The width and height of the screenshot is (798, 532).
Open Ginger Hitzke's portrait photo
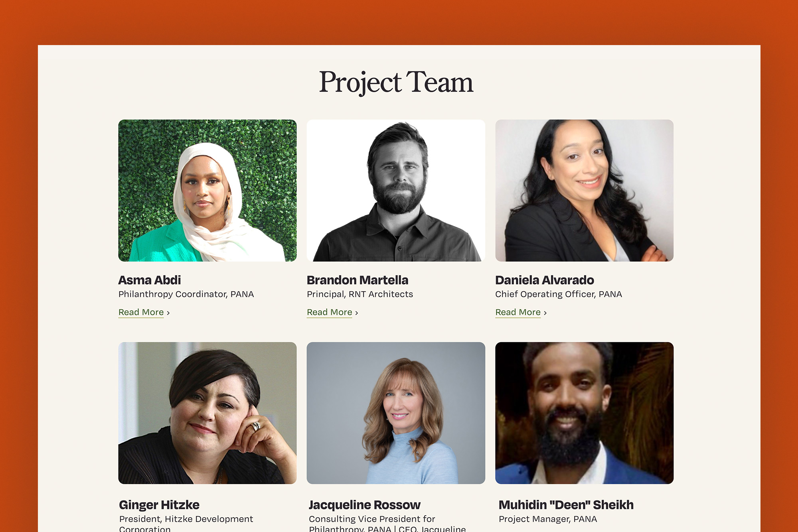pyautogui.click(x=207, y=413)
